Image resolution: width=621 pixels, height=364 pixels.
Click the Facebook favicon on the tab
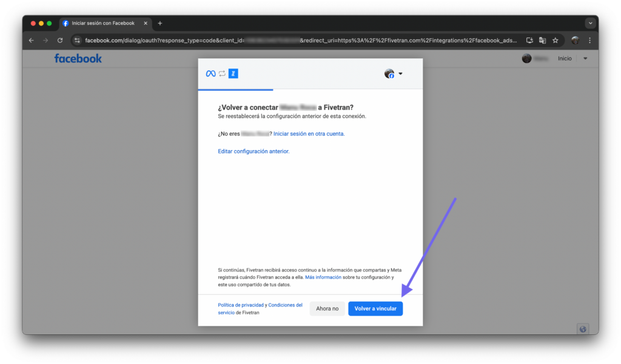(65, 24)
